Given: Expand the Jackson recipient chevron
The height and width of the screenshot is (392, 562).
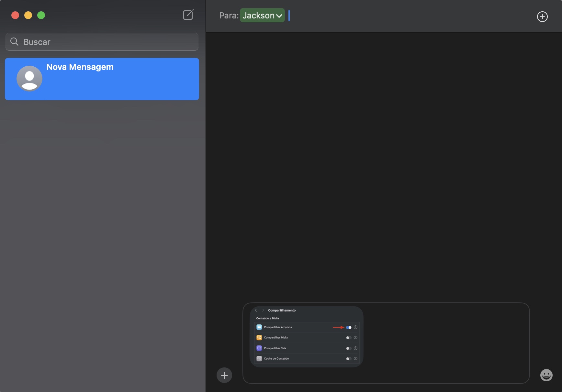Looking at the screenshot, I should [279, 16].
